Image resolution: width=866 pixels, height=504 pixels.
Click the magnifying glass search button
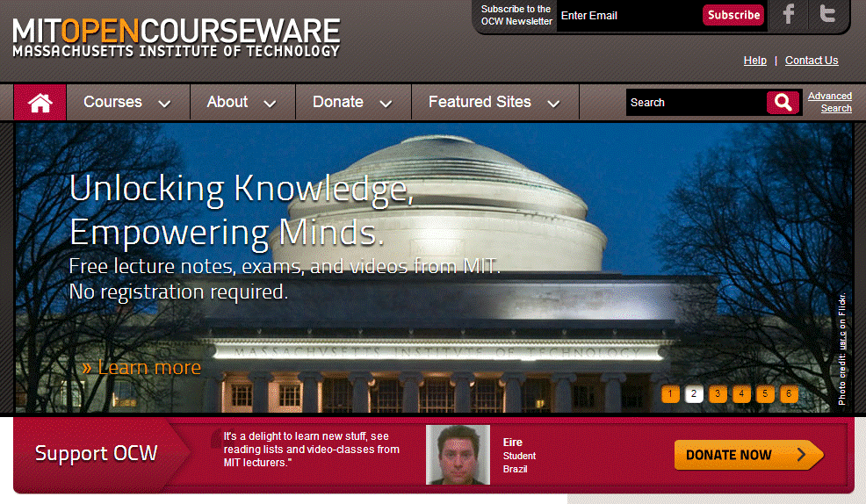pos(783,102)
